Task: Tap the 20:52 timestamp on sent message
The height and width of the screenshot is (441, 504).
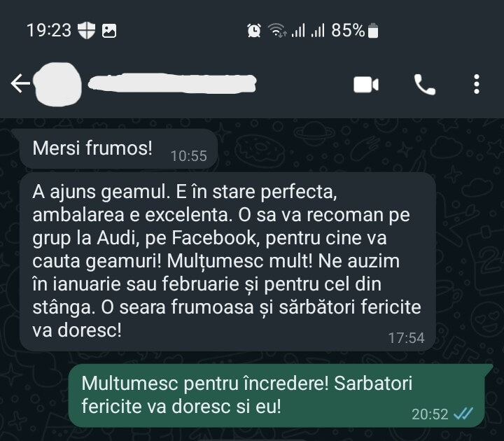Action: (x=430, y=414)
